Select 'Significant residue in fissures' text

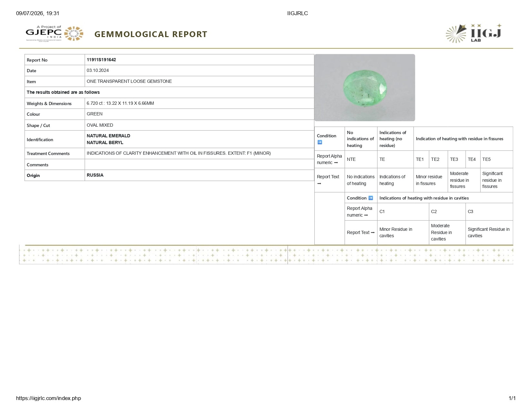492,180
